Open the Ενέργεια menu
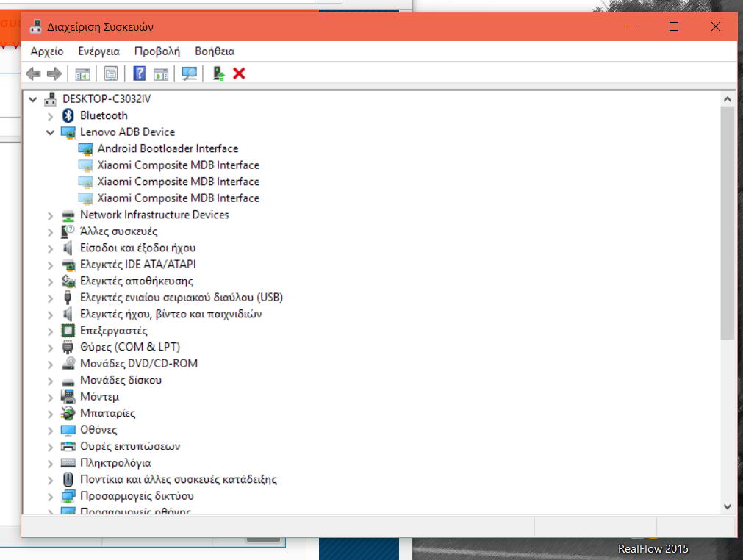Image resolution: width=743 pixels, height=560 pixels. click(98, 51)
